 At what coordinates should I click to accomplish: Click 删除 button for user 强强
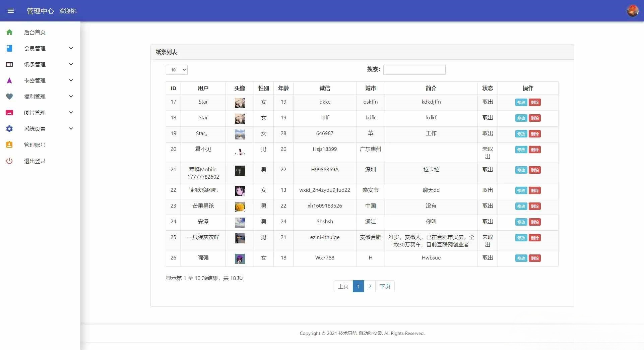[x=535, y=258]
